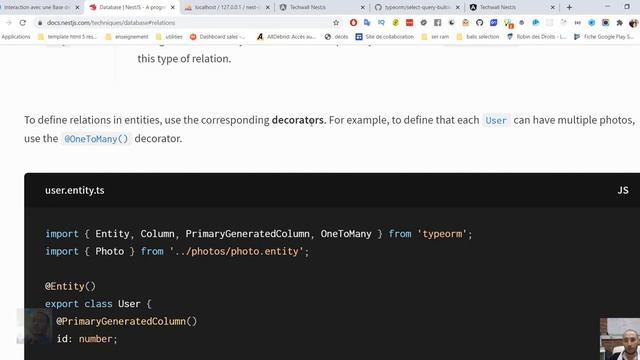Close the typeorm/select-query-builder tab
Image resolution: width=640 pixels, height=360 pixels.
click(458, 7)
